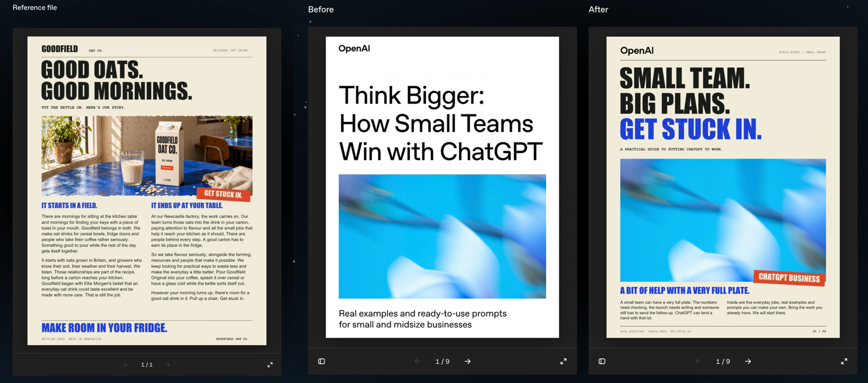Click "PUT THE KETTLE ON. HERE'S OUR STORY." subtitle

(83, 107)
